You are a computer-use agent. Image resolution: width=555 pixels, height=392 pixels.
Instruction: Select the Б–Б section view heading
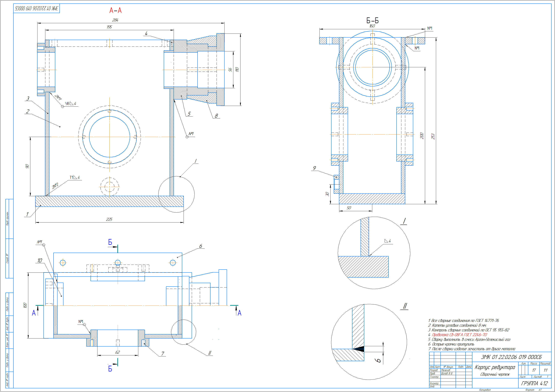pos(372,20)
